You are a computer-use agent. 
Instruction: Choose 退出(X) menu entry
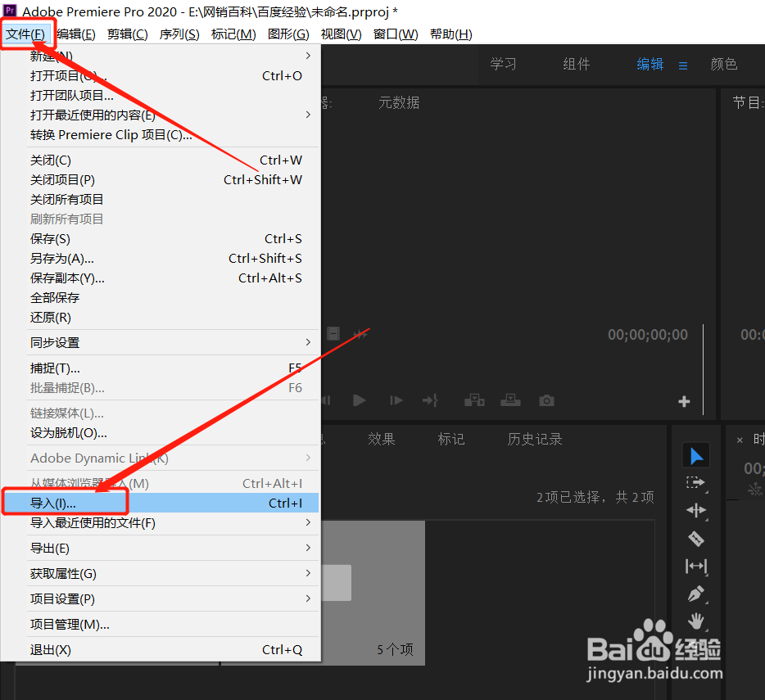pyautogui.click(x=161, y=650)
